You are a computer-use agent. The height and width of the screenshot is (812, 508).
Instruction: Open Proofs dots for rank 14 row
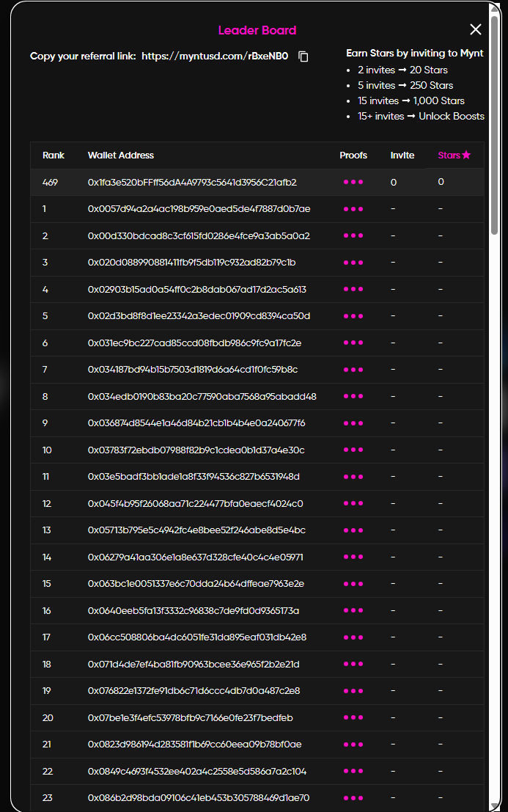[x=353, y=557]
